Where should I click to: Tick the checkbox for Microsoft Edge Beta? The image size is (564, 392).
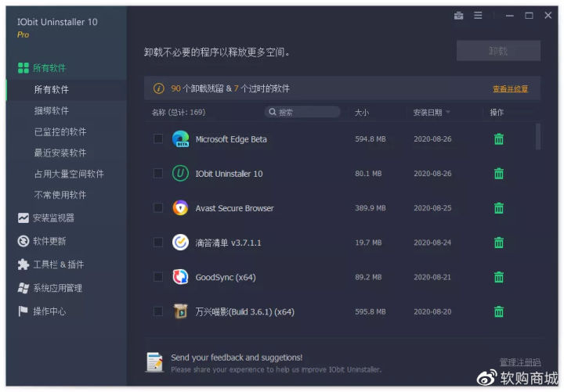click(158, 138)
